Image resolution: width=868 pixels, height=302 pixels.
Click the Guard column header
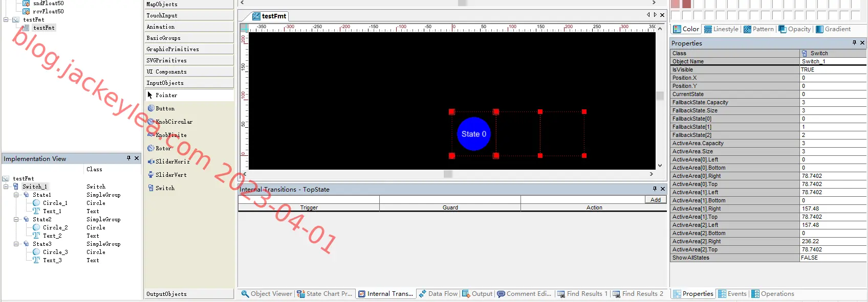click(450, 207)
